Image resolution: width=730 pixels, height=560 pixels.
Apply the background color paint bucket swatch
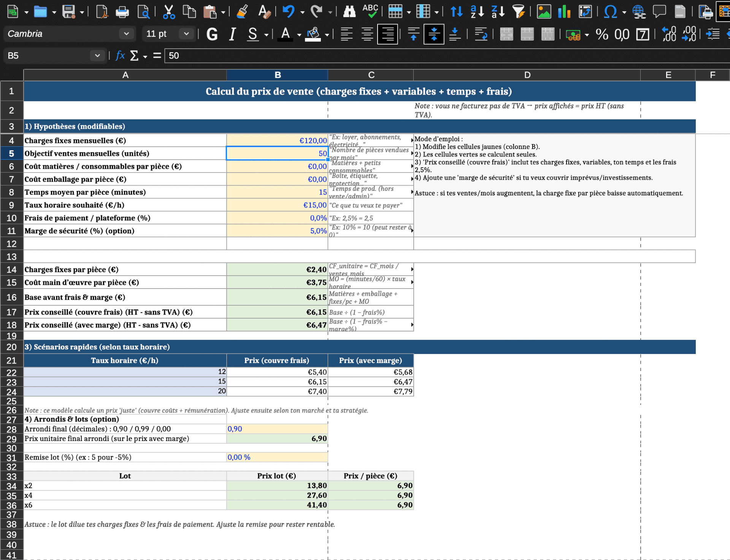313,35
